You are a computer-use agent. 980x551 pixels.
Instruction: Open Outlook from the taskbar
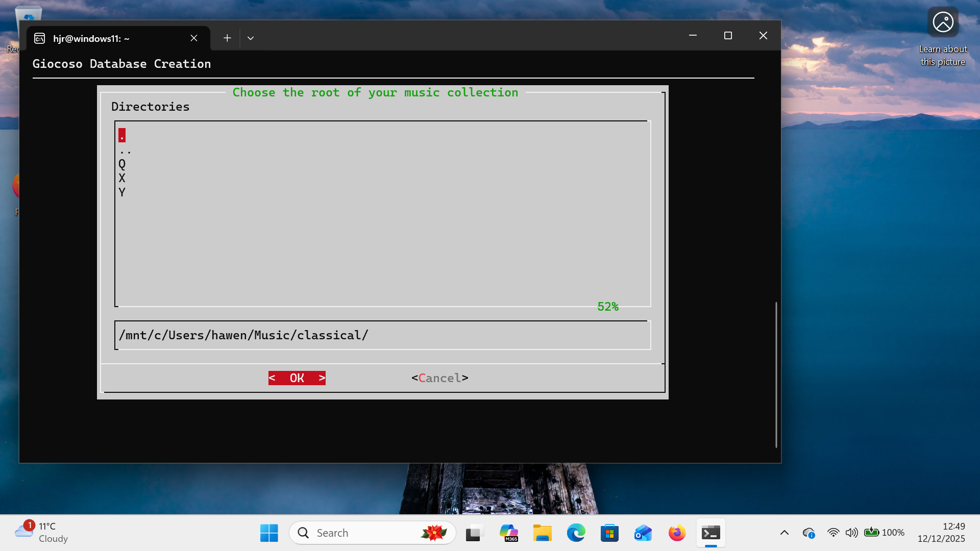point(643,532)
